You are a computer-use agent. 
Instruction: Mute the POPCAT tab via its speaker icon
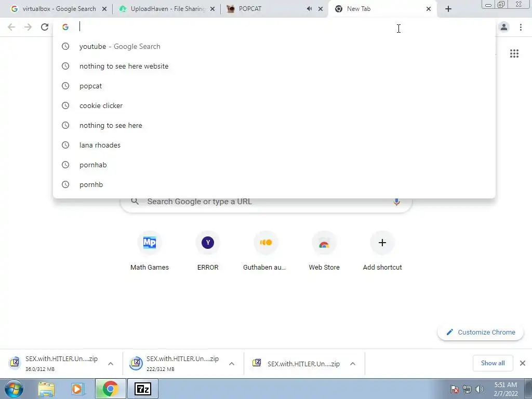[x=309, y=9]
